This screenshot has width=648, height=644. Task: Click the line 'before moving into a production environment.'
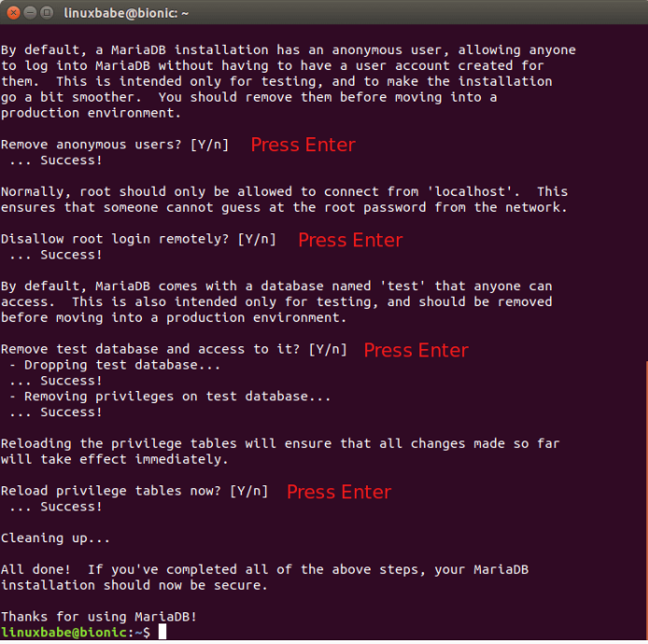pyautogui.click(x=174, y=317)
